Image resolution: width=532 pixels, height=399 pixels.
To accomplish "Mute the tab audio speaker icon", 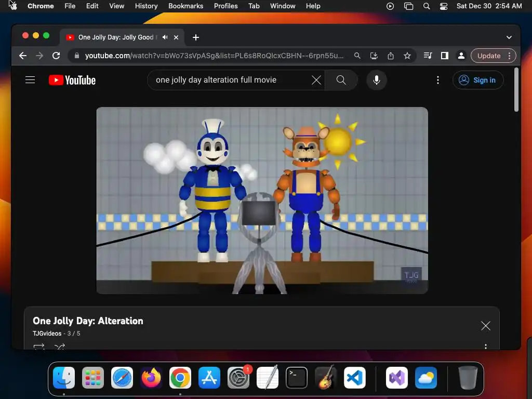I will click(x=165, y=37).
